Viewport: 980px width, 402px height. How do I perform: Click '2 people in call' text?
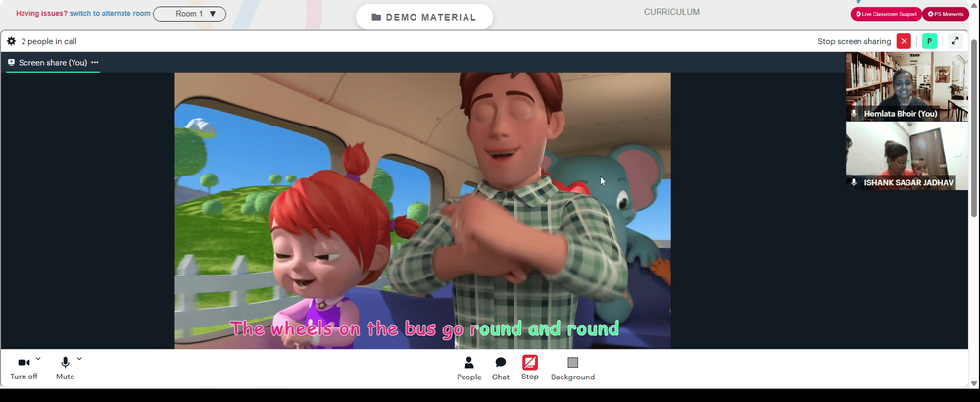click(x=49, y=41)
